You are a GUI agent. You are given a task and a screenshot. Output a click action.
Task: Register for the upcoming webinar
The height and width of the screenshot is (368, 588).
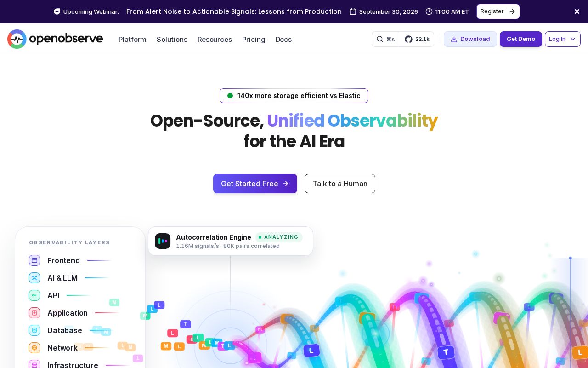pos(498,11)
